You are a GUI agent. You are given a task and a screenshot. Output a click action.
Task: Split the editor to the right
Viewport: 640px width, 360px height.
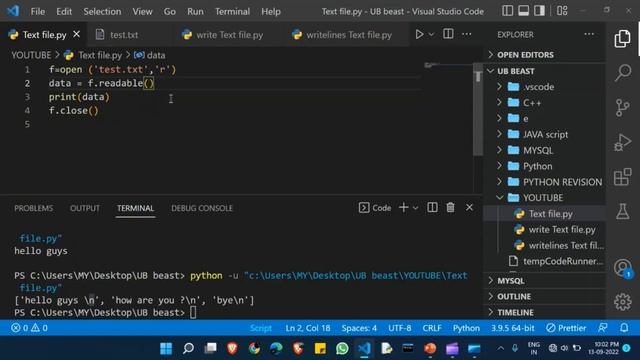(448, 34)
